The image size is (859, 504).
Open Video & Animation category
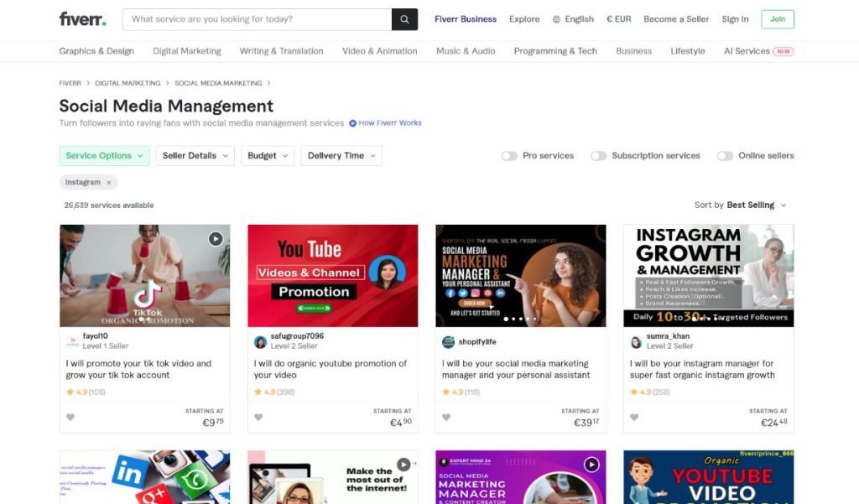[x=380, y=51]
